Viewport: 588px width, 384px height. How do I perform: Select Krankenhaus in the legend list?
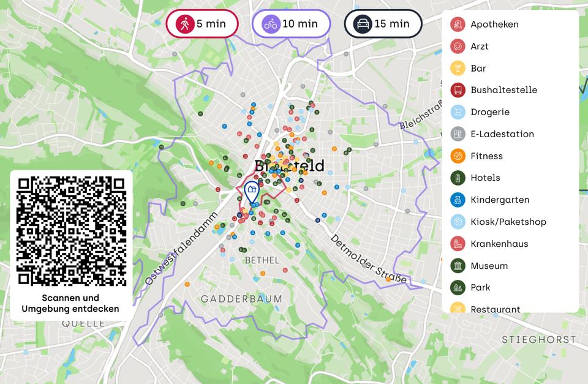coord(499,244)
